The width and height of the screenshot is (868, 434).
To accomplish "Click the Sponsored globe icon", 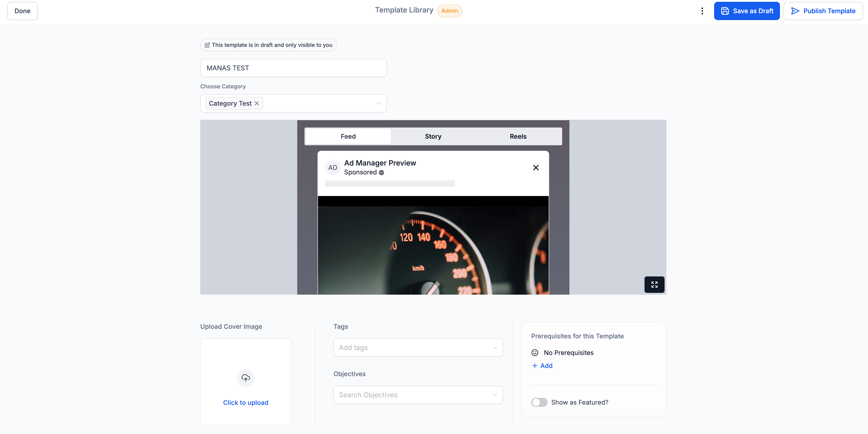I will click(381, 173).
